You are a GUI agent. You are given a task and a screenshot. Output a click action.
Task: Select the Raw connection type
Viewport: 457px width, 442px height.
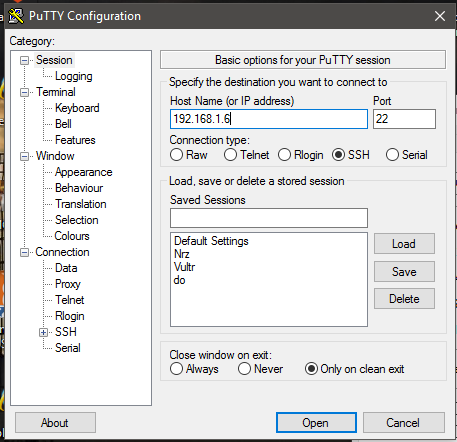176,155
